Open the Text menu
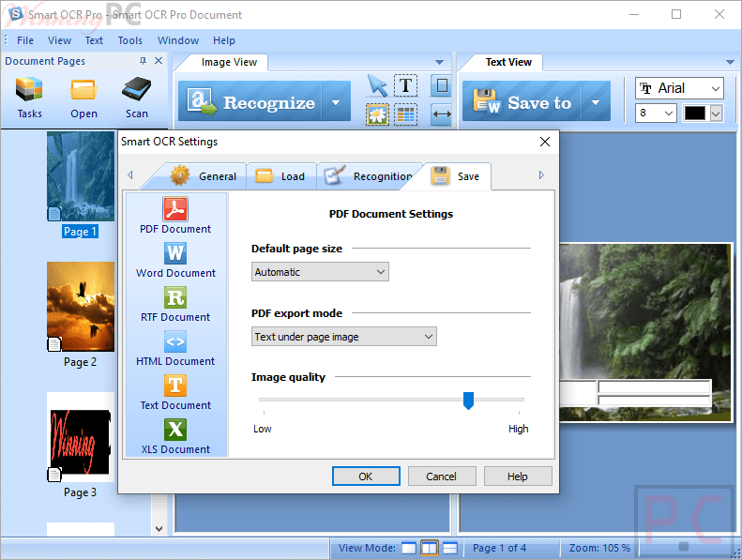 (94, 40)
